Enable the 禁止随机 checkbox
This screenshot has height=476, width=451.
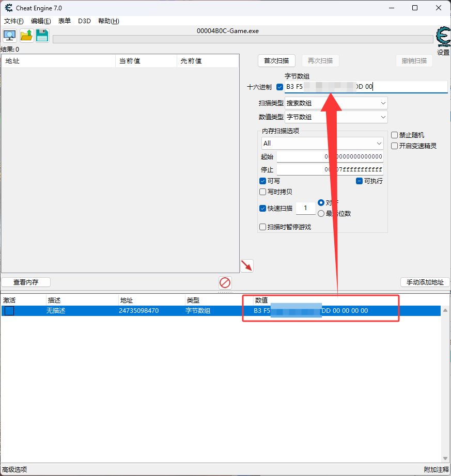(x=394, y=135)
